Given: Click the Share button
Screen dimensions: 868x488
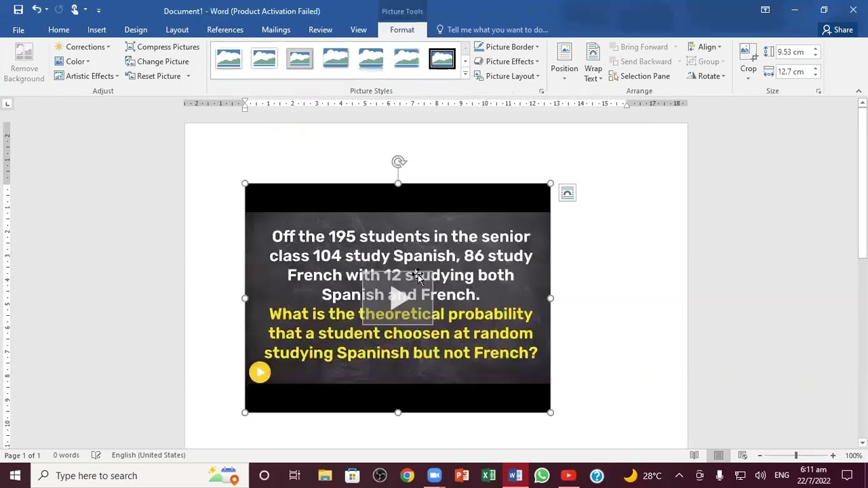Looking at the screenshot, I should (837, 30).
